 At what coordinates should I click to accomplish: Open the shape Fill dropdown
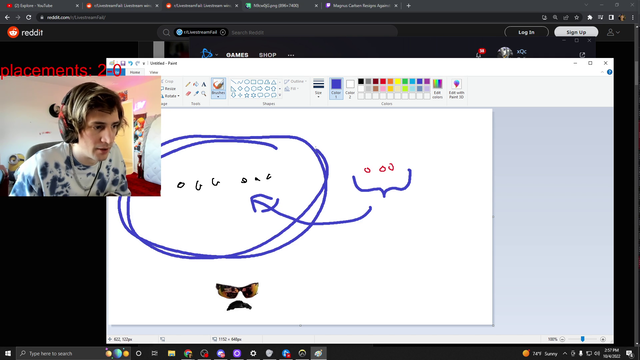coord(291,89)
